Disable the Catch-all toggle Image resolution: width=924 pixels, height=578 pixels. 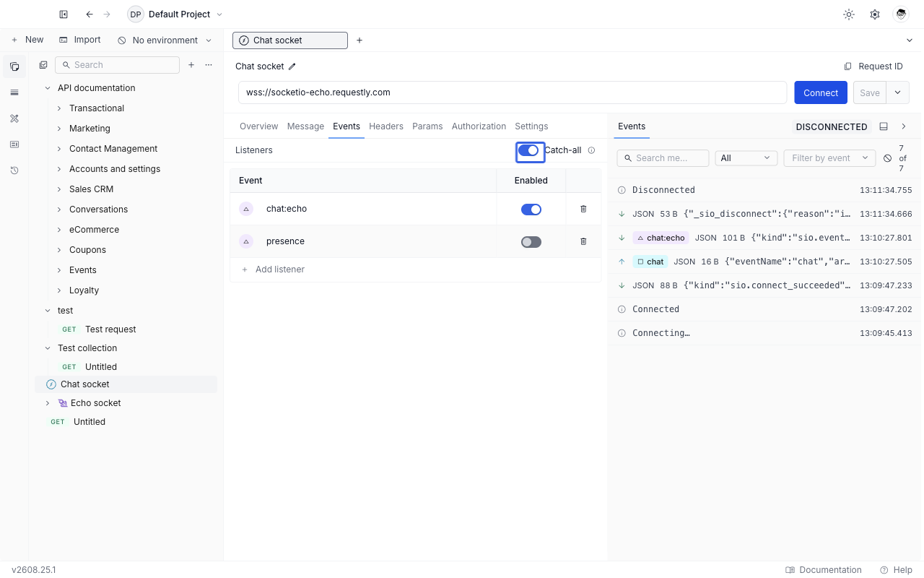529,150
